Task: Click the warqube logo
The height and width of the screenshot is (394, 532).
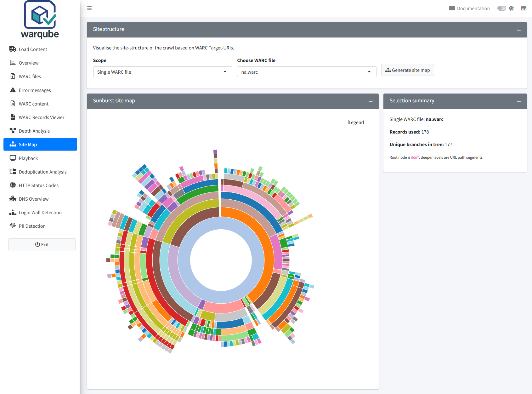Action: 40,20
